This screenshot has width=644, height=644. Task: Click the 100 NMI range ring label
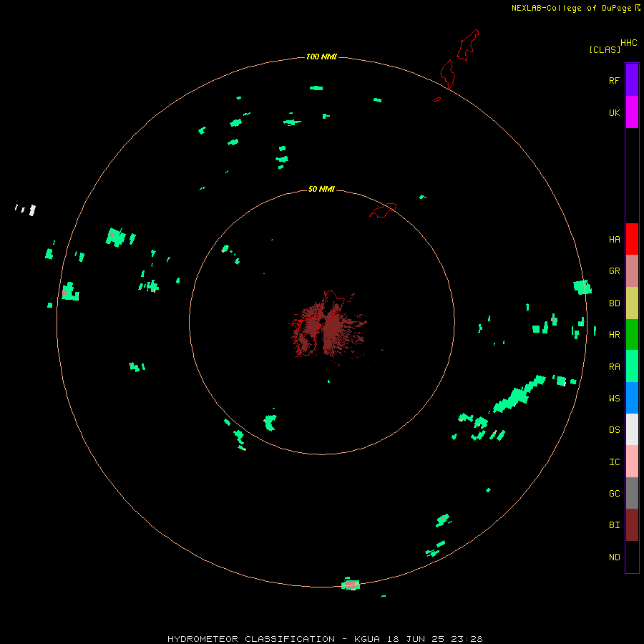click(321, 57)
